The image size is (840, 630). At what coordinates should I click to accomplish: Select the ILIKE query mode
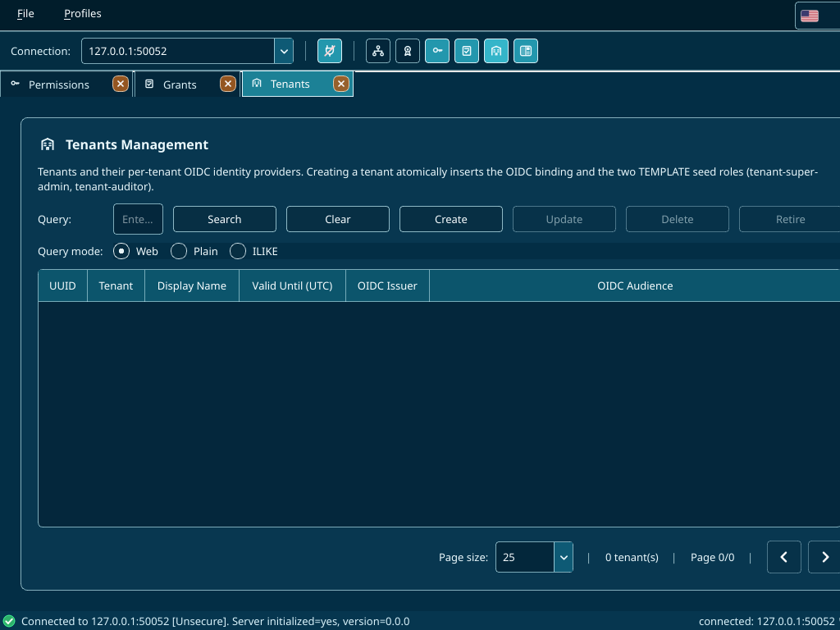(237, 251)
